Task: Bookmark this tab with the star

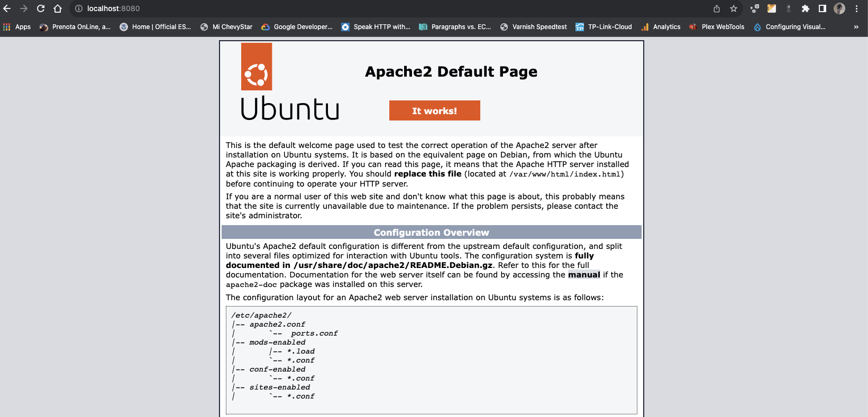Action: 734,8
